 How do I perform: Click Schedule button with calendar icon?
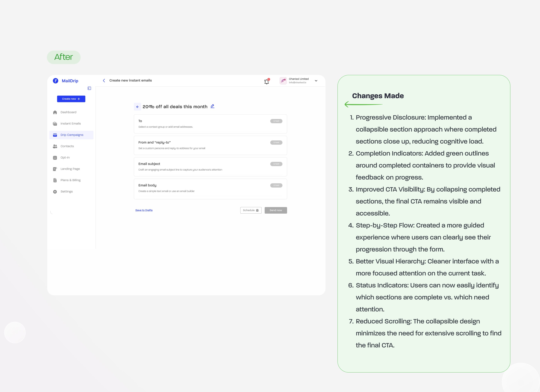coord(251,210)
